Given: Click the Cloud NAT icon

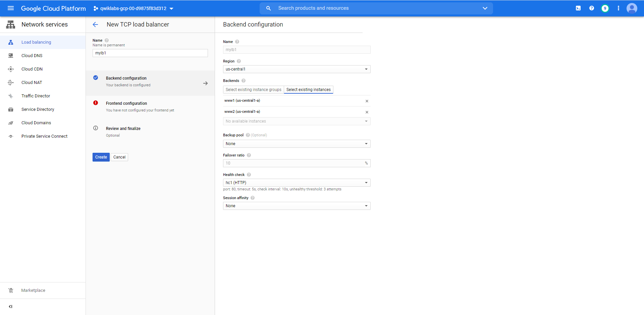Looking at the screenshot, I should click(11, 83).
